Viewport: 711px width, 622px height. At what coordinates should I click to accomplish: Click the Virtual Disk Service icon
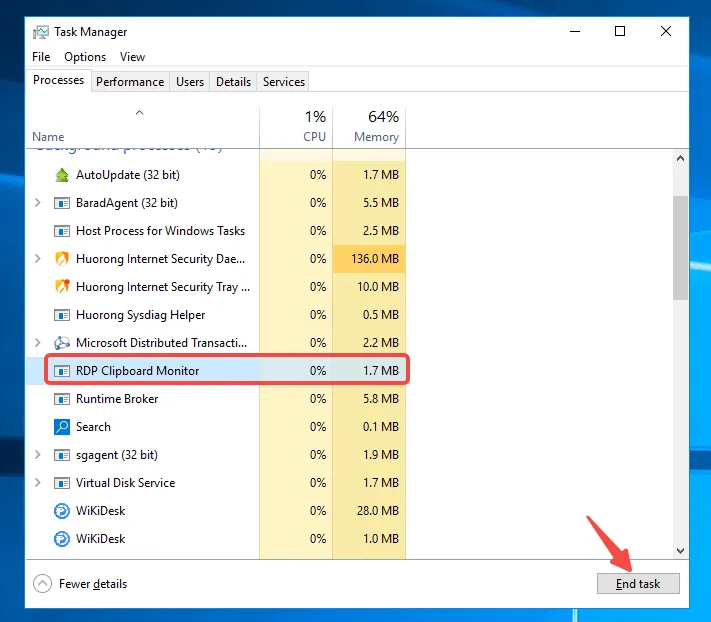click(x=62, y=483)
